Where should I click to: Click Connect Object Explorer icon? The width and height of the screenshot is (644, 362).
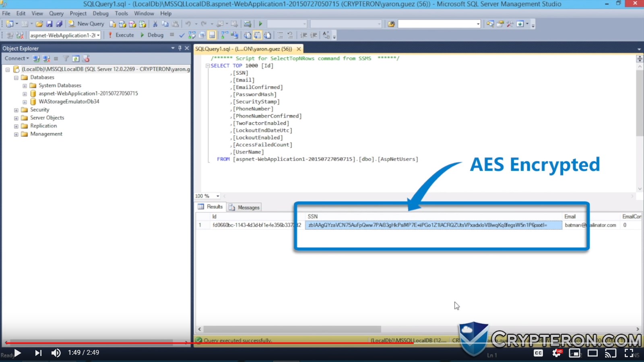point(37,59)
